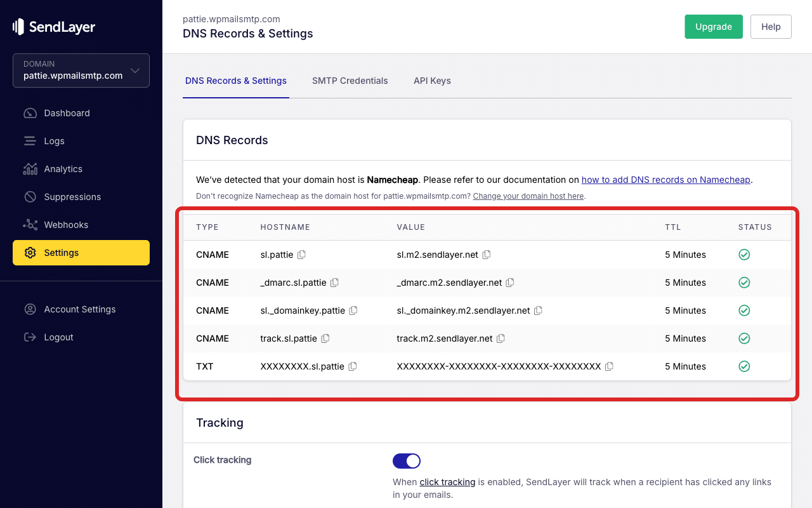Copy the TXT record XXXXXXXX value
Viewport: 812px width, 508px height.
click(x=609, y=366)
